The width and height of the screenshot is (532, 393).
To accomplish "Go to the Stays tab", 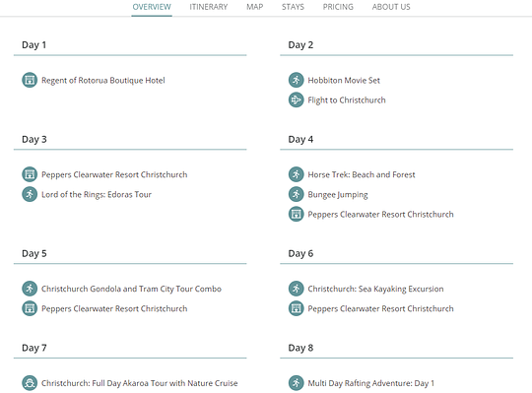I will 293,7.
